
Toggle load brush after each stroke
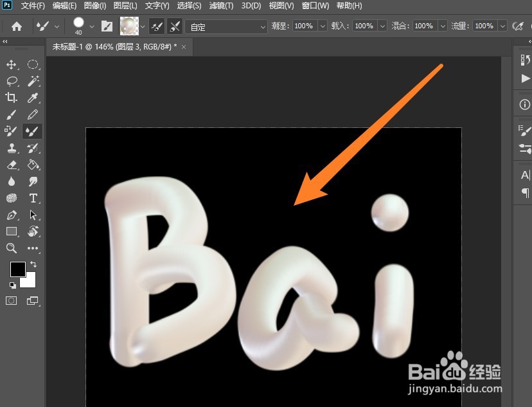[x=157, y=26]
